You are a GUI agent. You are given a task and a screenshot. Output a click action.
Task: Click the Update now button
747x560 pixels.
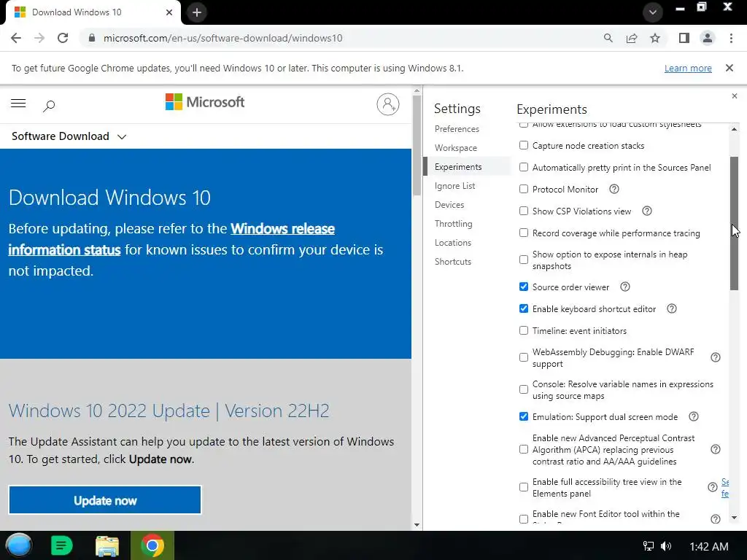105,500
